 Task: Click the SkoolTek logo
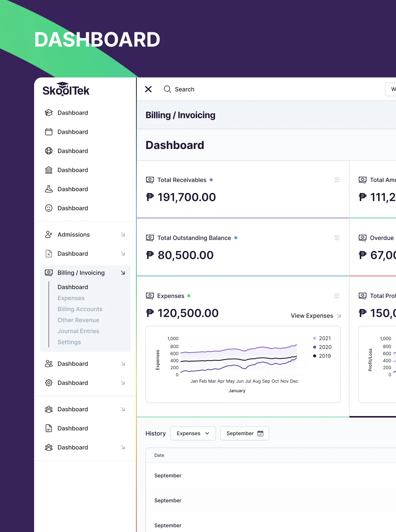pyautogui.click(x=66, y=90)
